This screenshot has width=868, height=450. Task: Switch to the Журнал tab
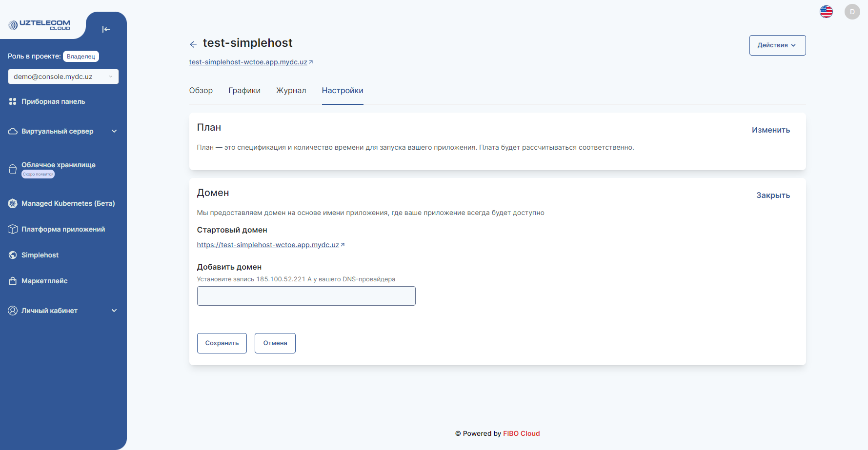point(291,90)
